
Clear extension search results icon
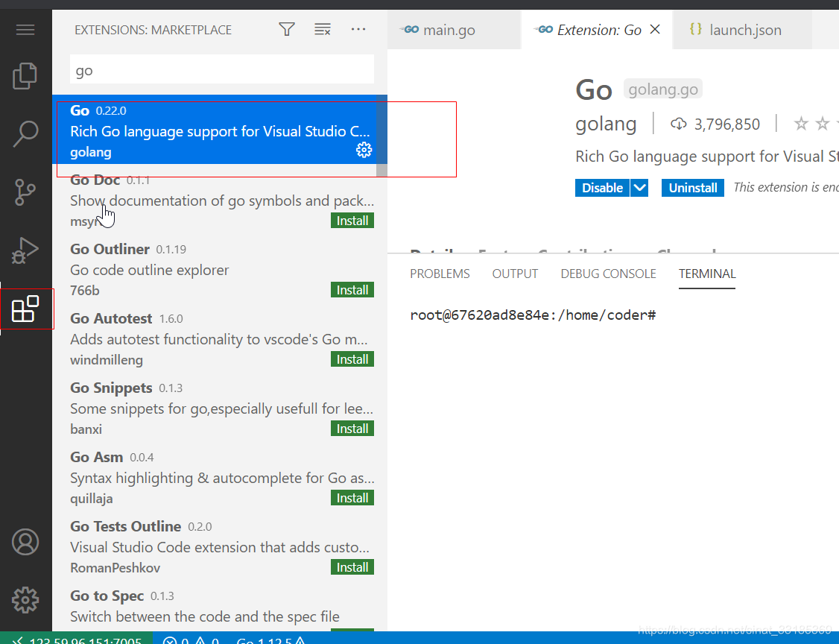(322, 29)
